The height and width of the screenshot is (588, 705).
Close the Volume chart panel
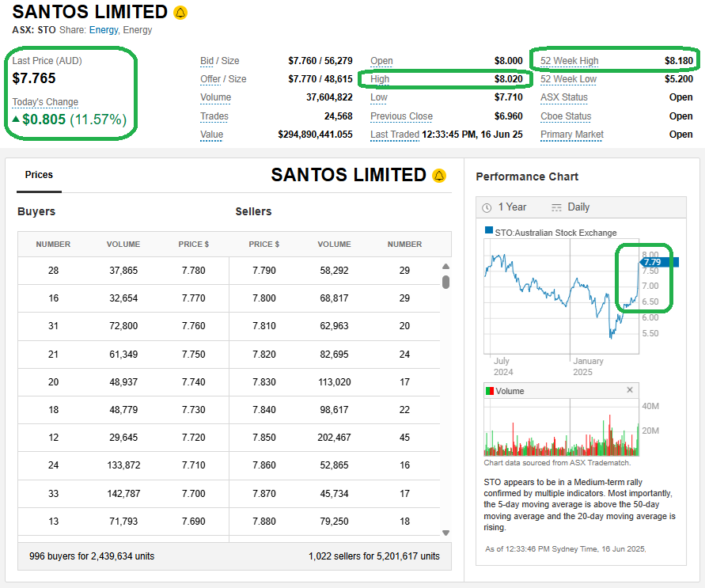point(630,390)
